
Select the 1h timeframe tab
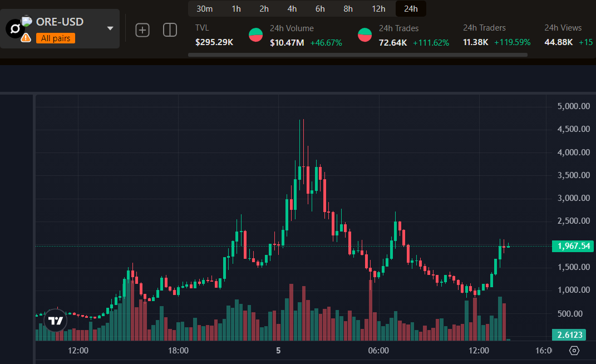(x=237, y=8)
